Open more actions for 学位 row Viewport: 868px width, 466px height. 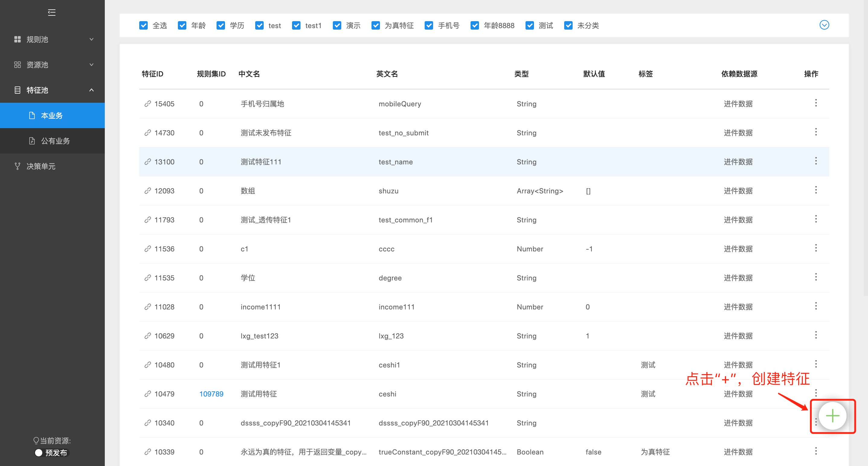(816, 277)
